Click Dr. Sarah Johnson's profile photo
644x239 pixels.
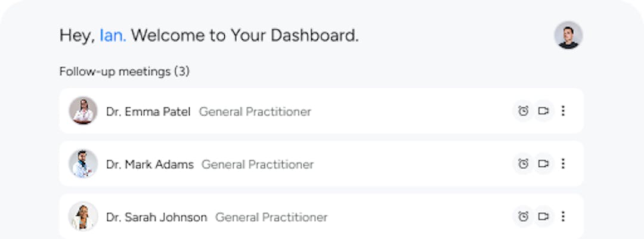pyautogui.click(x=83, y=216)
